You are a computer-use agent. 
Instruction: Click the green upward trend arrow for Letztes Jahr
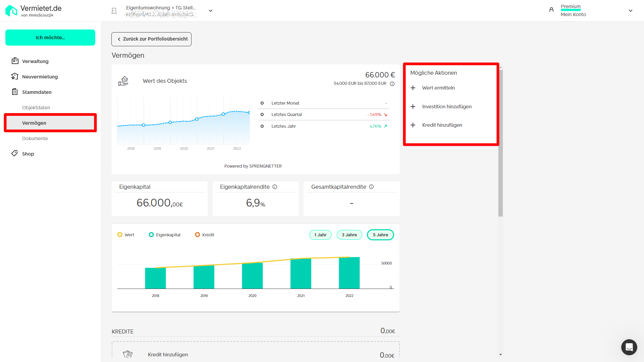[385, 126]
